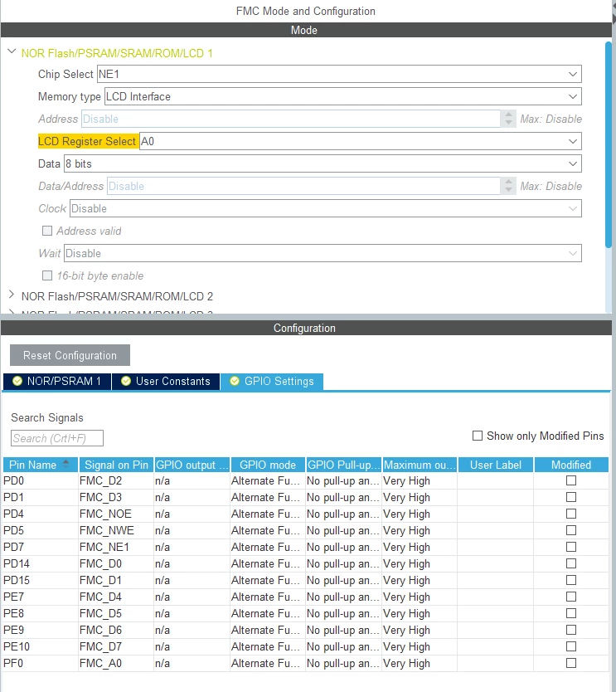This screenshot has height=692, width=616.
Task: Check the Modified box for PE8
Action: (571, 613)
